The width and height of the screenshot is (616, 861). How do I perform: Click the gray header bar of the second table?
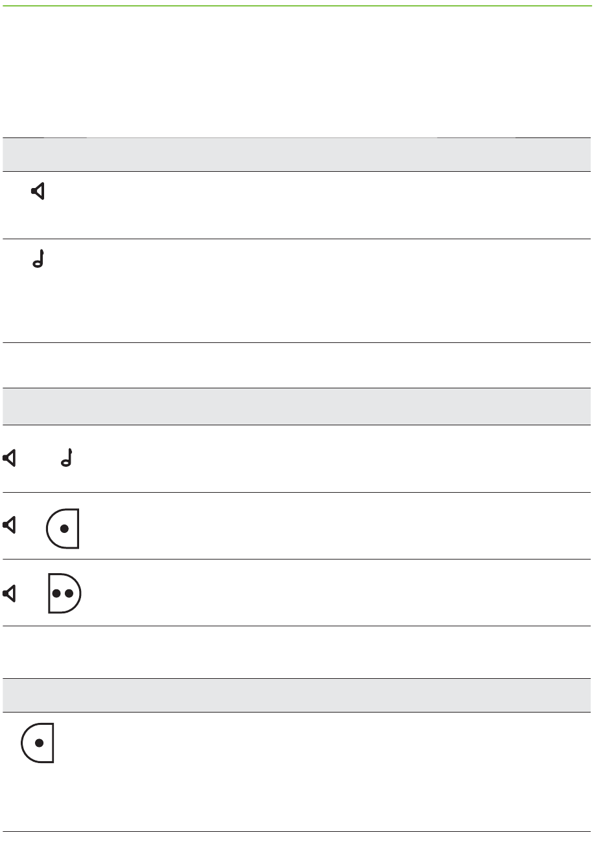click(296, 407)
